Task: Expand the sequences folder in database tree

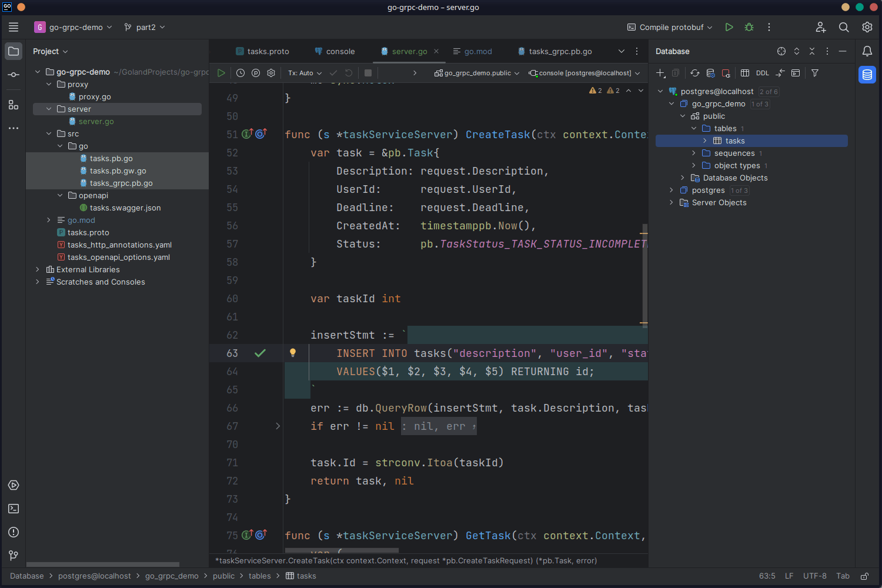Action: point(694,153)
